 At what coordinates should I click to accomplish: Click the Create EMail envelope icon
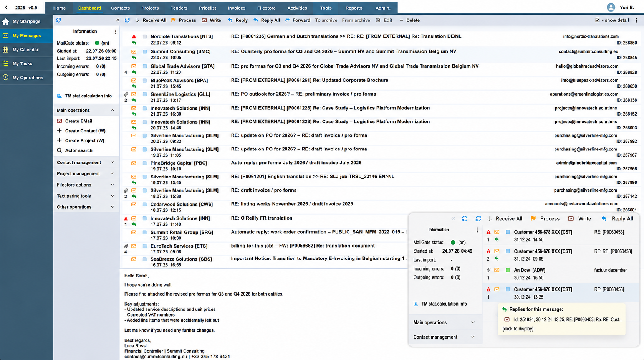coord(60,121)
